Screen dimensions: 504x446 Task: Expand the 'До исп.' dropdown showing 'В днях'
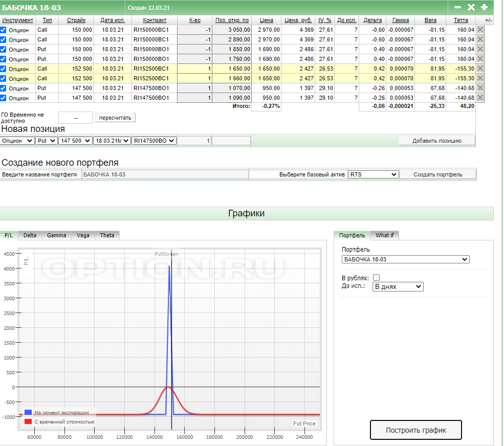[x=398, y=286]
